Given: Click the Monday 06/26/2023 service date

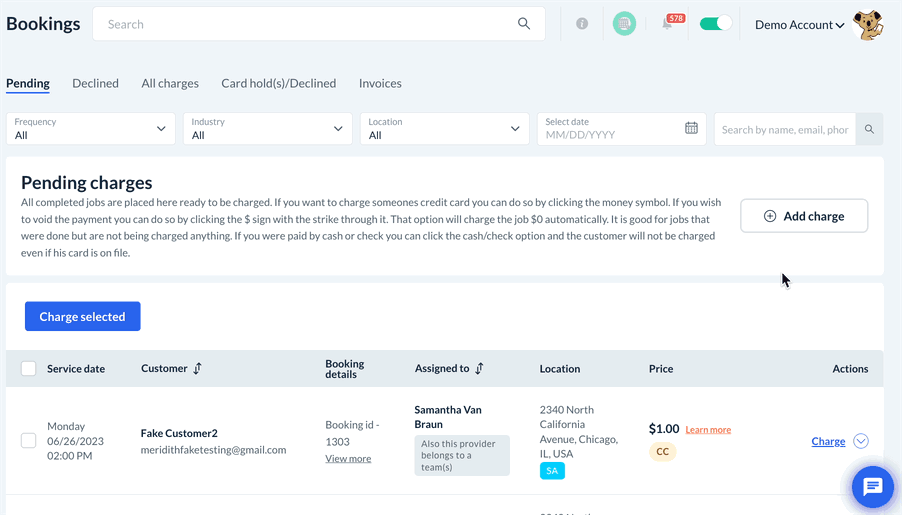Looking at the screenshot, I should click(x=75, y=441).
